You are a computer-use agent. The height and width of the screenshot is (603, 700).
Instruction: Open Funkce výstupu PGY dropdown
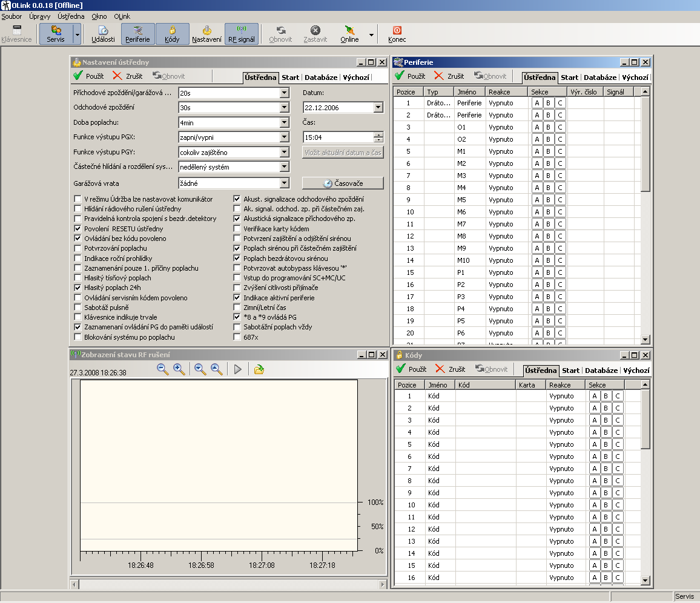(285, 152)
